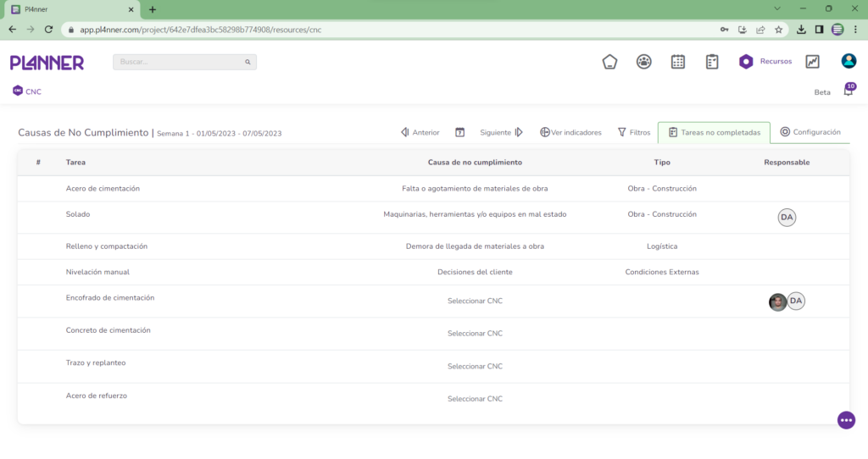Click Ver indicadores button
This screenshot has height=459, width=868.
point(570,133)
